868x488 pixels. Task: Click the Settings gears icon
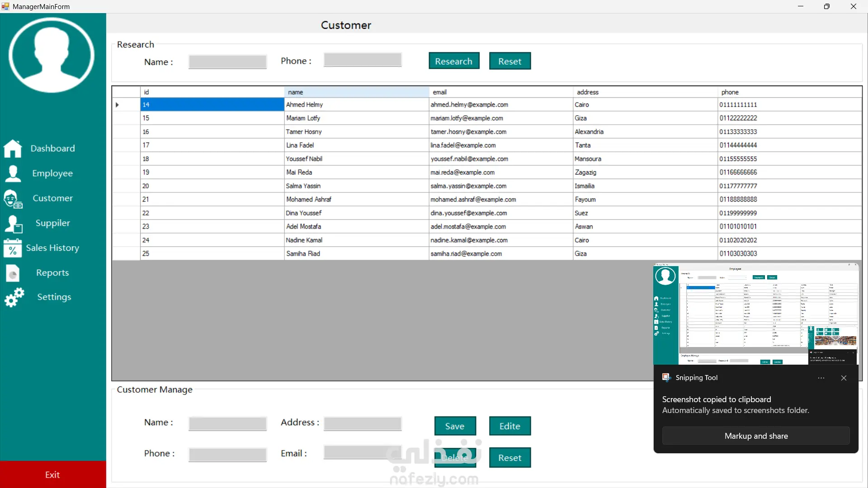click(x=14, y=297)
